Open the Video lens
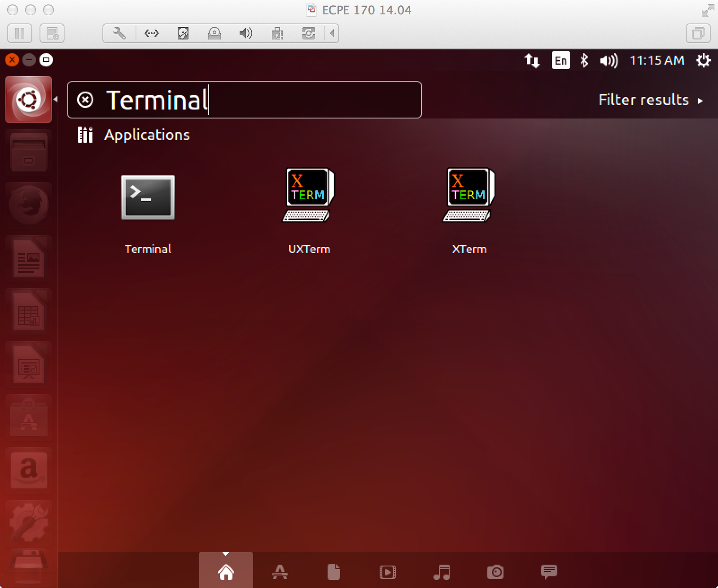Image resolution: width=718 pixels, height=588 pixels. pyautogui.click(x=388, y=571)
